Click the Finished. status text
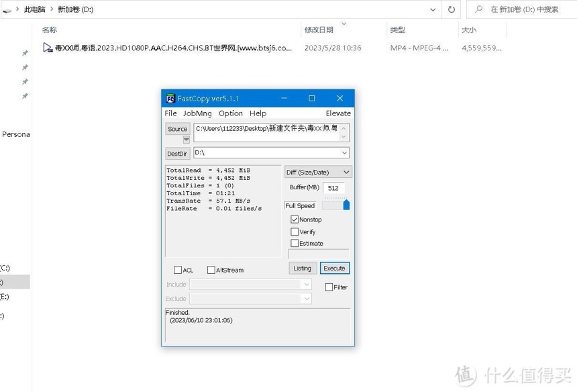Image resolution: width=577 pixels, height=392 pixels. [x=177, y=312]
